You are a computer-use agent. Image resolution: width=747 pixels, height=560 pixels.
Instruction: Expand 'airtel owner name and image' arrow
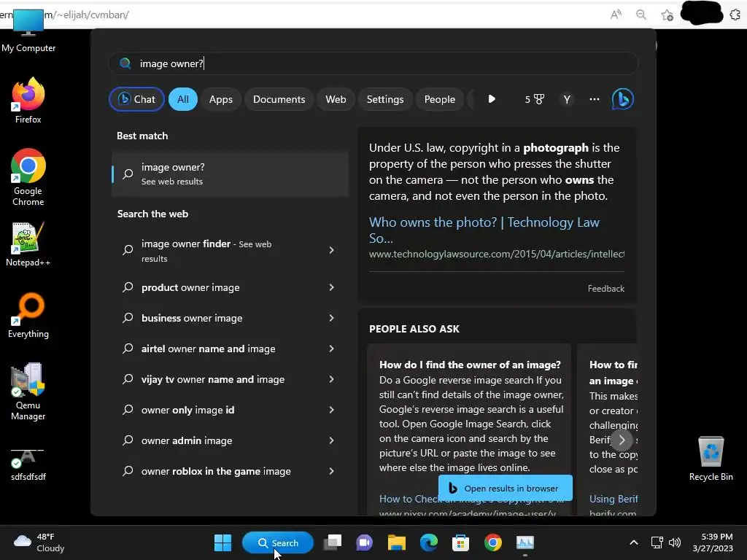pyautogui.click(x=332, y=349)
